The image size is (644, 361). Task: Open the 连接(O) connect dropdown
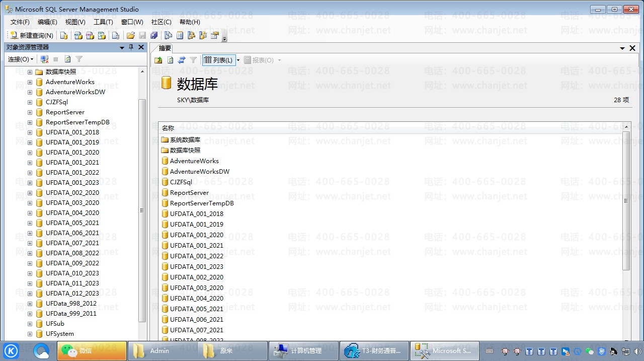coord(21,59)
